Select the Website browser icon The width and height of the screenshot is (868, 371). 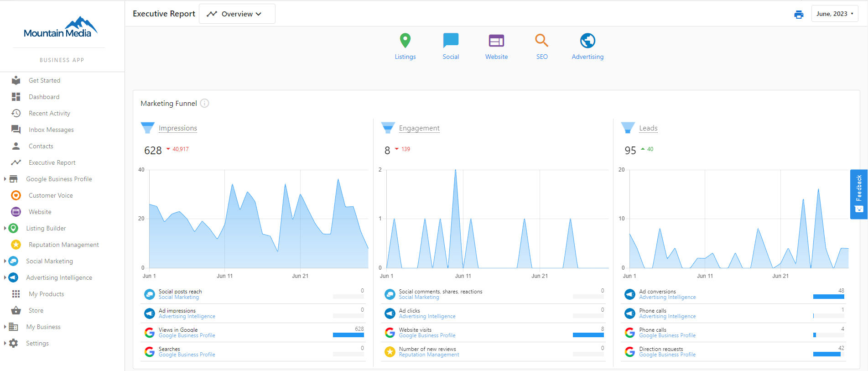(496, 41)
